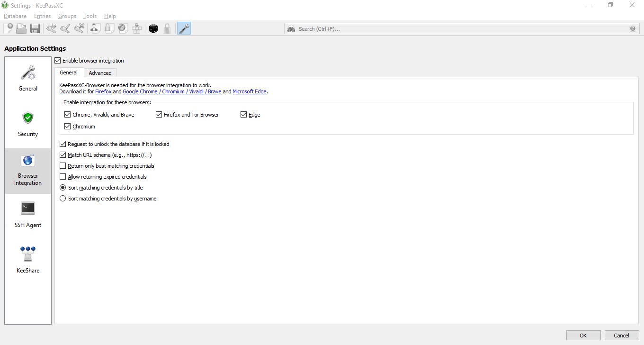
Task: Click the New Database toolbar icon
Action: point(8,28)
